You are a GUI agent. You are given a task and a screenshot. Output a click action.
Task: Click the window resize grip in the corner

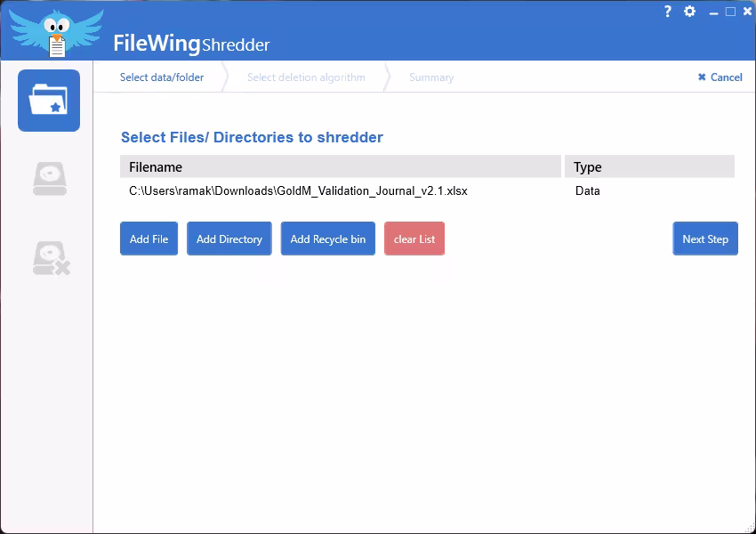coord(751,529)
